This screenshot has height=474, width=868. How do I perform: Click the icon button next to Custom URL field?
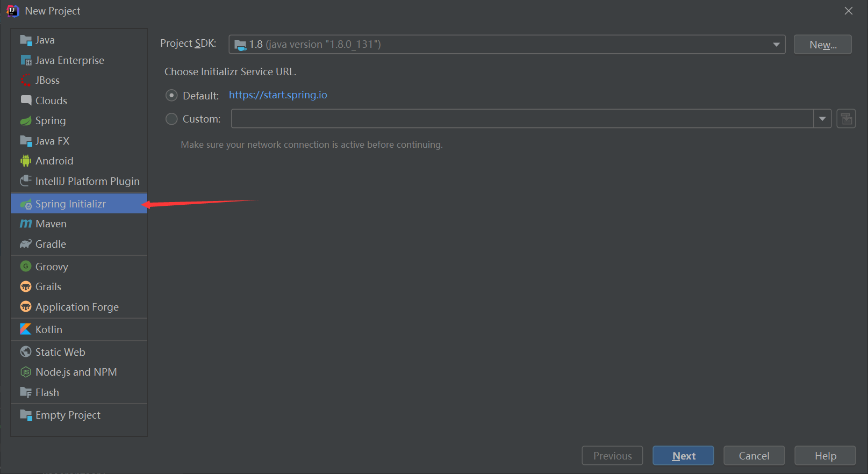tap(846, 119)
